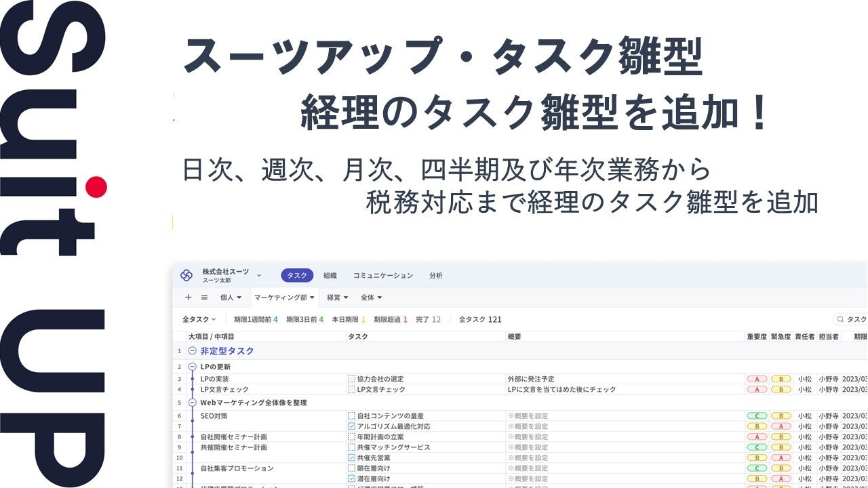
Task: Select the LPの実装 item cell
Action: (267, 379)
